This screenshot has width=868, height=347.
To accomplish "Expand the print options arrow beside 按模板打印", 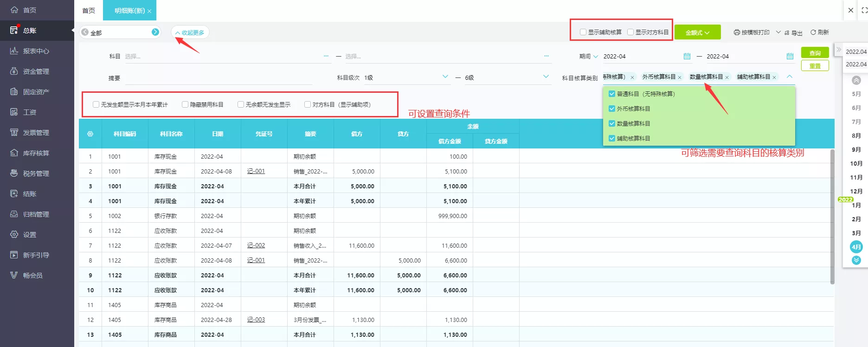I will 778,32.
